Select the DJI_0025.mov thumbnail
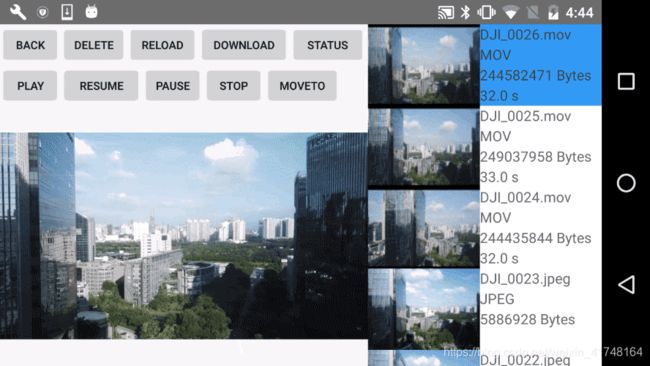 pyautogui.click(x=424, y=147)
